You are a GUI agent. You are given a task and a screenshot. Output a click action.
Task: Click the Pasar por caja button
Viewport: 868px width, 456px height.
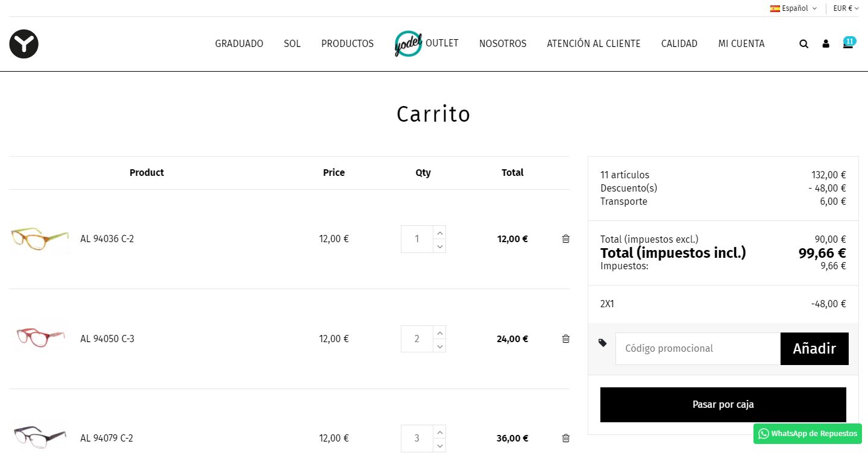click(x=723, y=405)
